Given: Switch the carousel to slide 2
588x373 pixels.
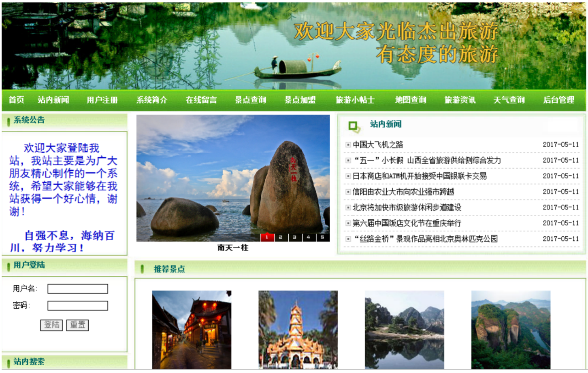Looking at the screenshot, I should [281, 237].
